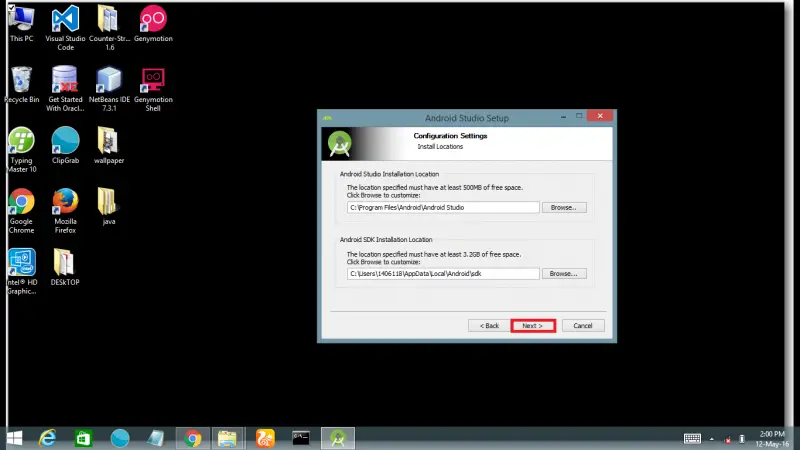Select Typing Master 10 shortcut

(21, 150)
